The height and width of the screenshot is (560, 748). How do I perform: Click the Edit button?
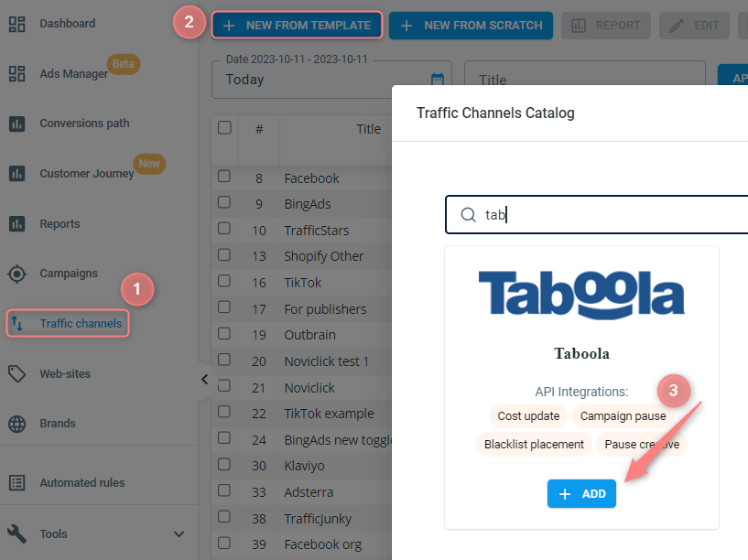[x=694, y=26]
